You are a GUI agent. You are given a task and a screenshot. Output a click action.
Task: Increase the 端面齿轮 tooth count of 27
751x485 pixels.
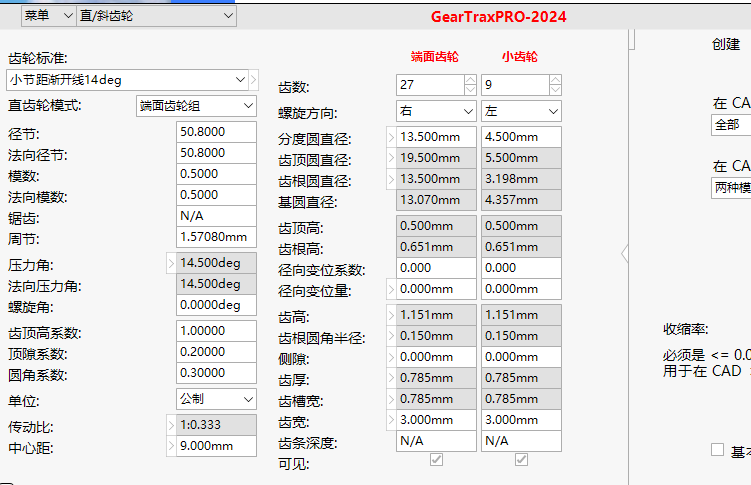point(470,80)
